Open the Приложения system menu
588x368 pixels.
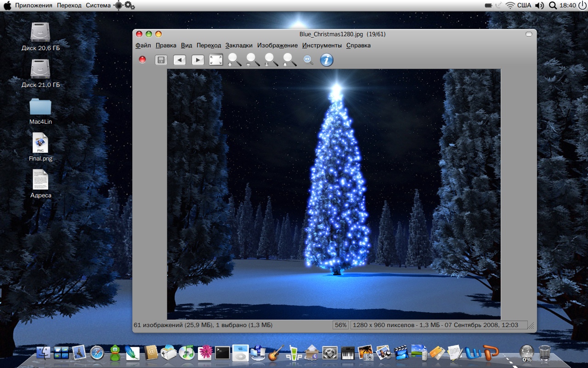(34, 6)
